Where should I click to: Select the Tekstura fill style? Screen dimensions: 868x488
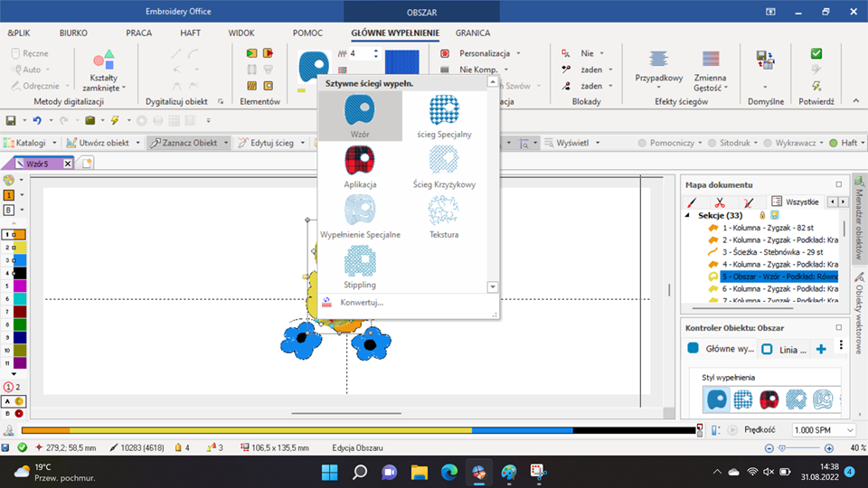click(444, 214)
